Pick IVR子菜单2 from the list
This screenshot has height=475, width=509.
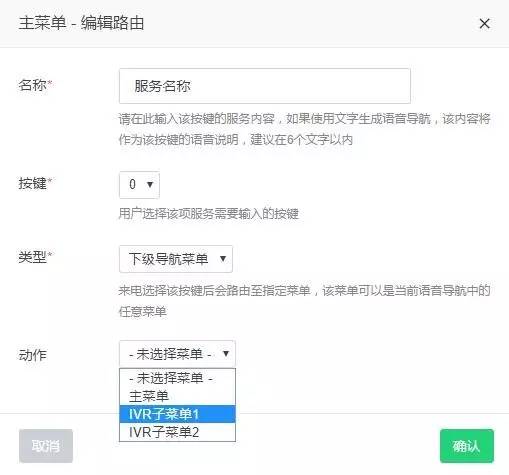click(x=177, y=432)
